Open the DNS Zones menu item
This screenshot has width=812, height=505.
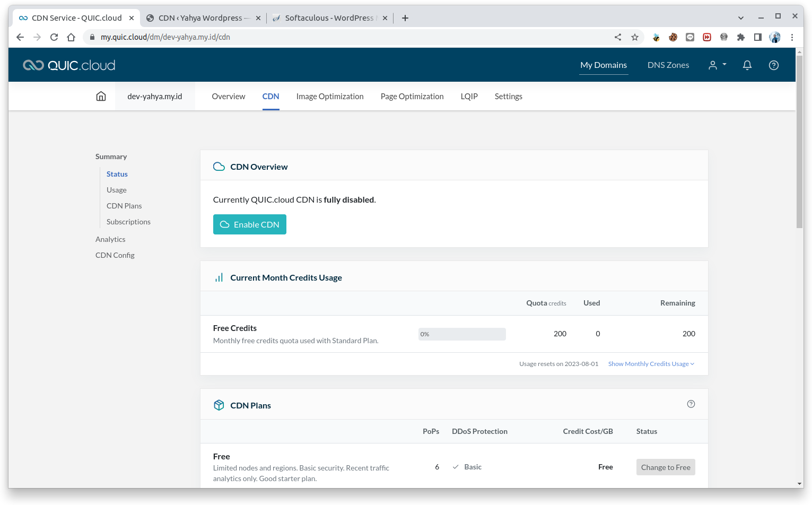pos(668,65)
